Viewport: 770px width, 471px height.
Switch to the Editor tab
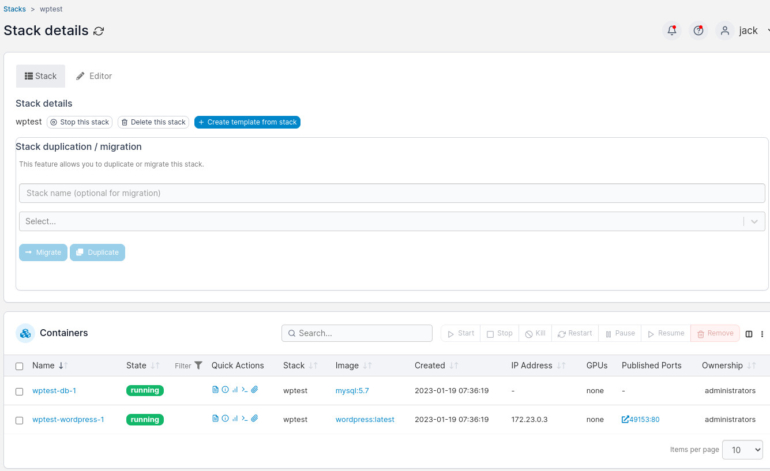pos(94,76)
